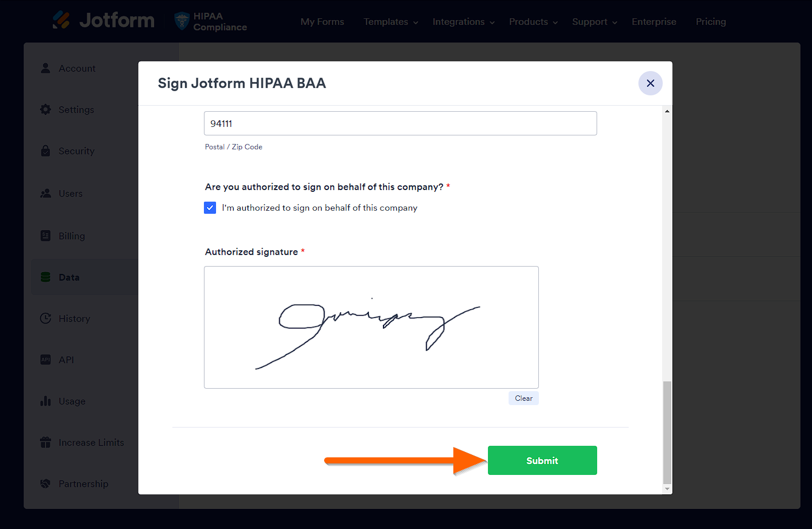This screenshot has height=529, width=812.
Task: Open Pricing in top navigation
Action: (711, 22)
